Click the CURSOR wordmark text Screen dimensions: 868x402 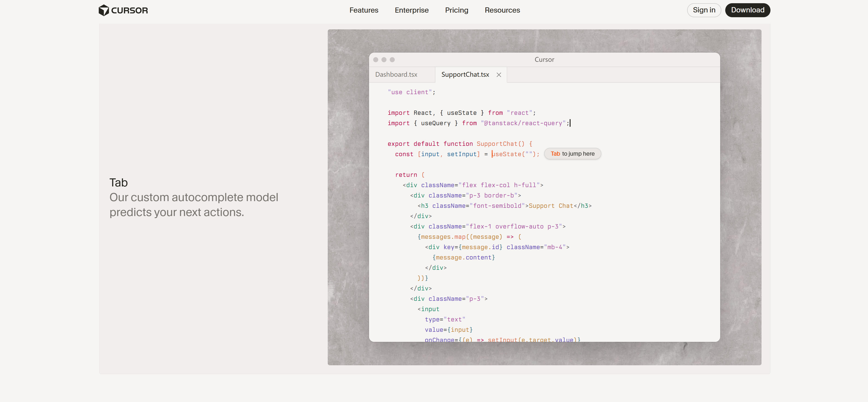(129, 10)
